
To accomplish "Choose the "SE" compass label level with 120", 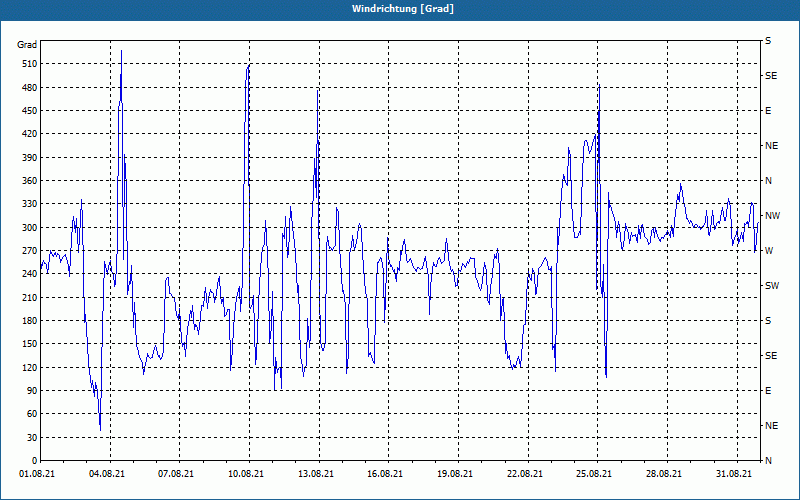I will coord(771,356).
